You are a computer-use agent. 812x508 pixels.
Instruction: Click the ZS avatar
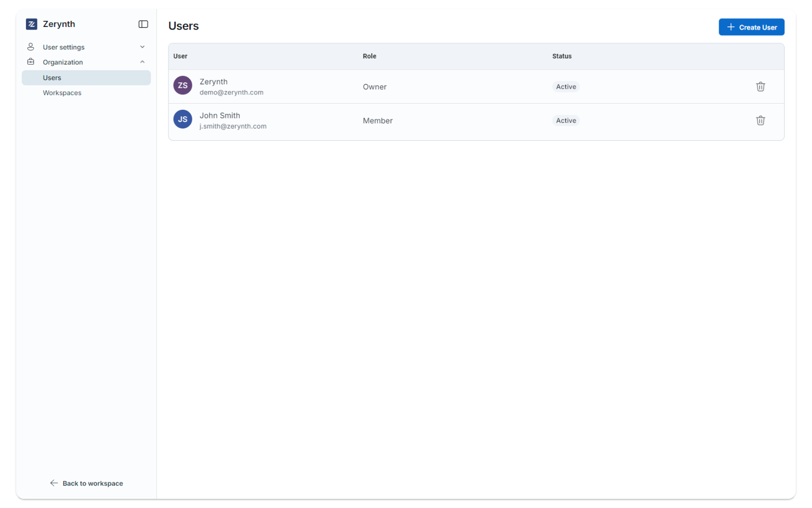pos(183,85)
